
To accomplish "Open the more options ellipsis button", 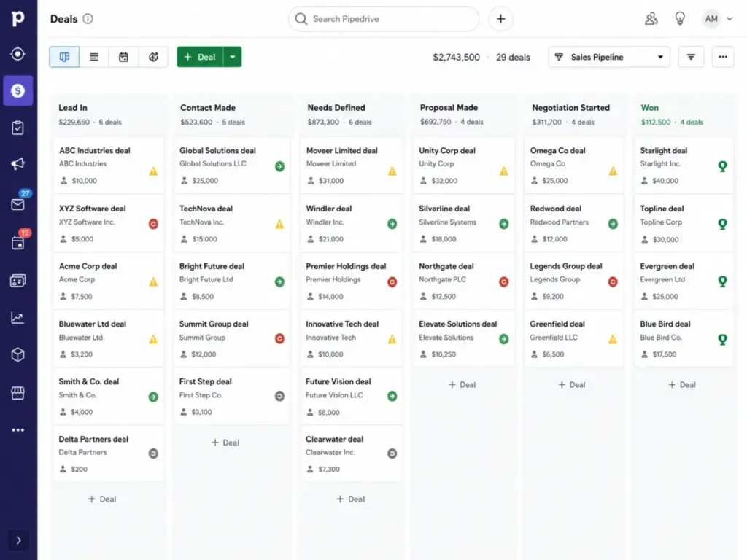I will [x=723, y=57].
